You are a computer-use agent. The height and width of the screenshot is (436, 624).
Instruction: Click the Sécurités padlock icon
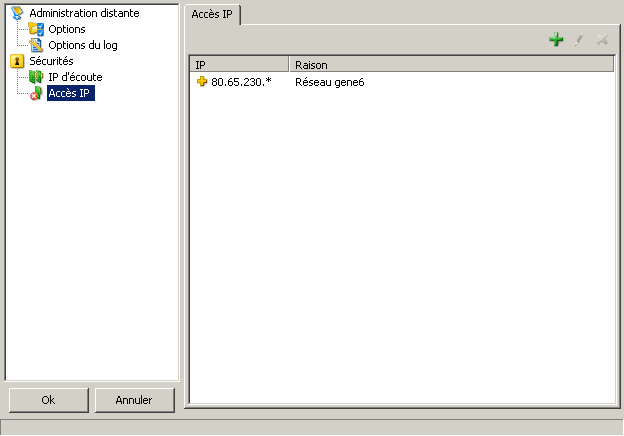pos(17,61)
